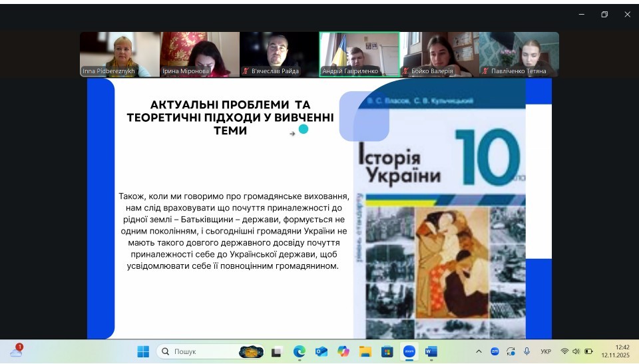Screen dimensions: 639x364
Task: Select Andriy Havrylenko's highlighted video tile
Action: (x=359, y=55)
